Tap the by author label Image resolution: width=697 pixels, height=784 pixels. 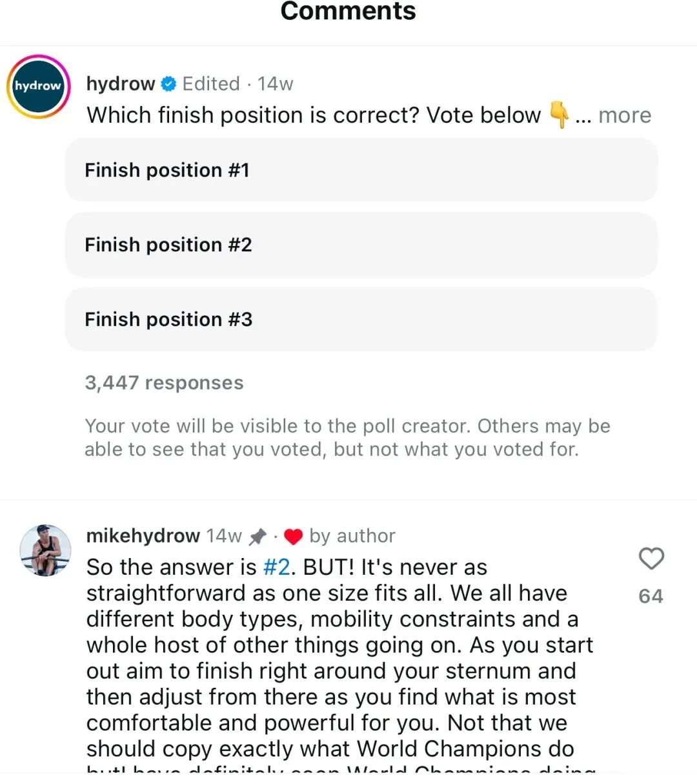pos(352,536)
